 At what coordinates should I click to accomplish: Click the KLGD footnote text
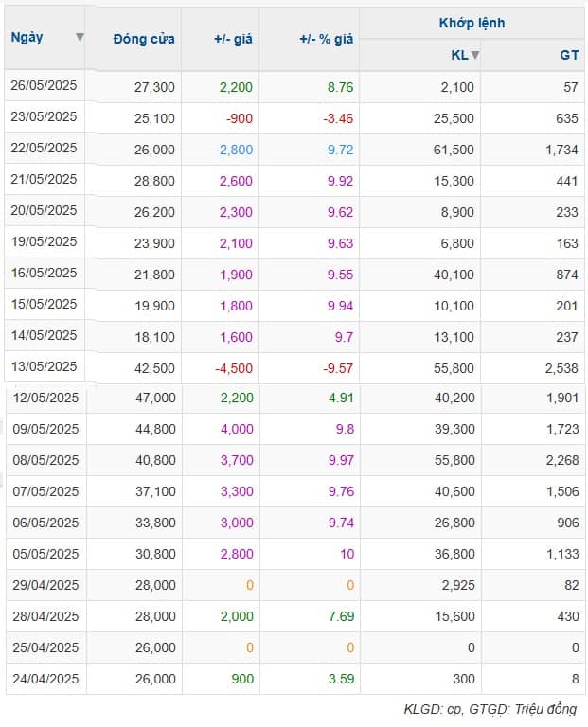[490, 709]
